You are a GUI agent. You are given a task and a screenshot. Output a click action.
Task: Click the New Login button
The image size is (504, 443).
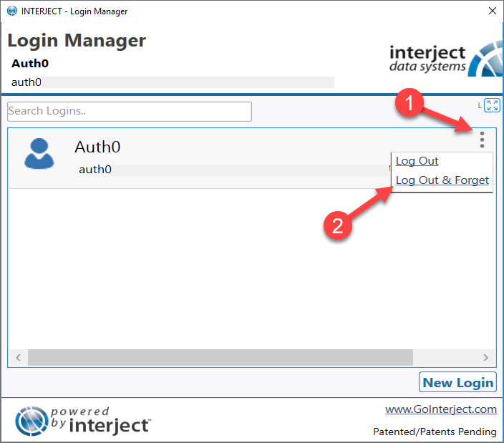click(x=457, y=382)
